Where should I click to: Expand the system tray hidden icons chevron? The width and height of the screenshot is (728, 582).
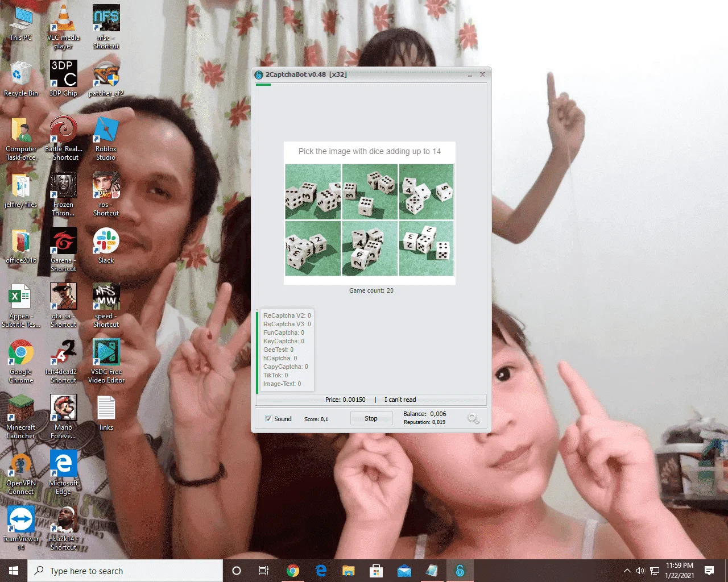pyautogui.click(x=627, y=571)
